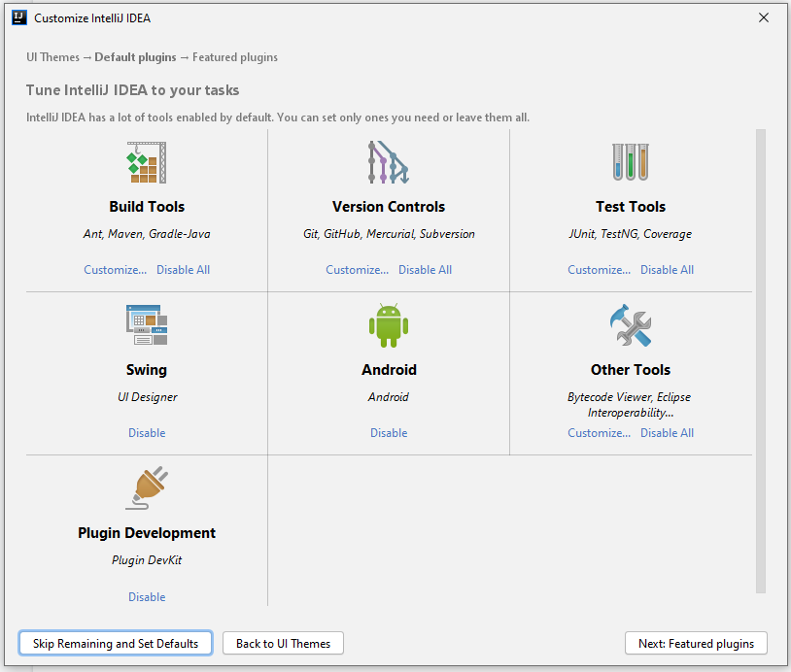Click the Test Tools test tubes icon
The height and width of the screenshot is (672, 791).
point(631,162)
